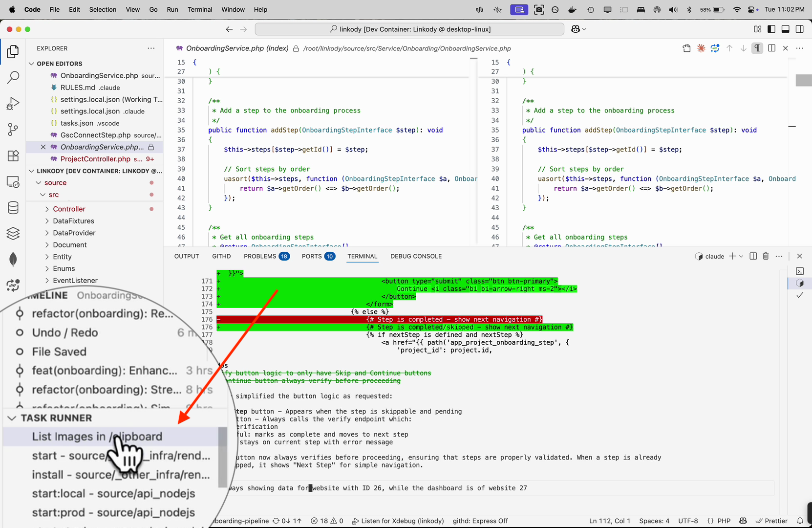Select the checkmark task terminal in the list
The width and height of the screenshot is (812, 528).
[800, 295]
